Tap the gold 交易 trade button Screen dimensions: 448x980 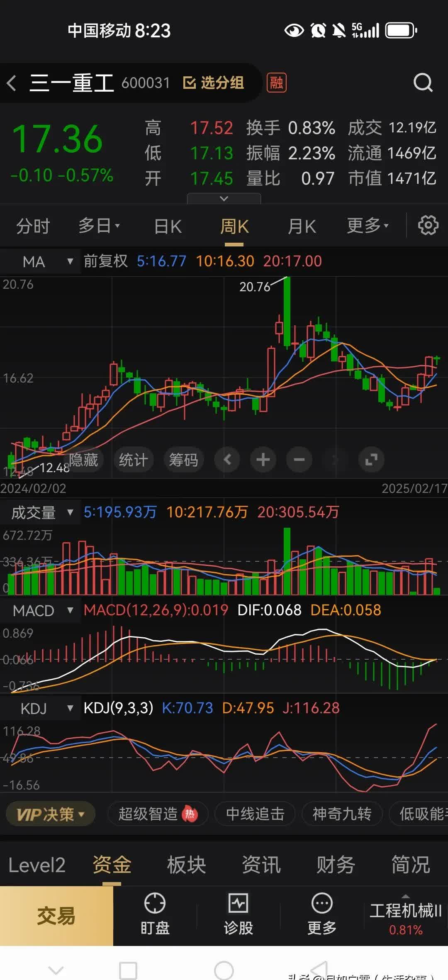click(x=56, y=916)
